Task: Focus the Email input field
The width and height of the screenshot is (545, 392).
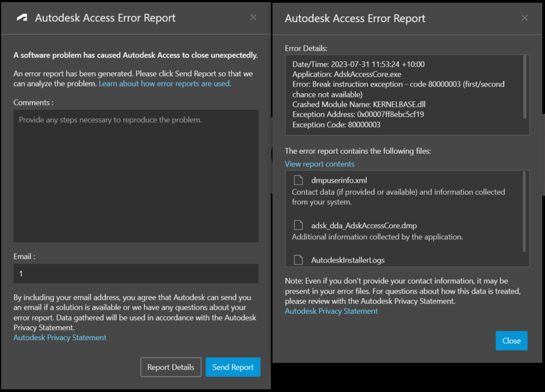Action: 136,273
